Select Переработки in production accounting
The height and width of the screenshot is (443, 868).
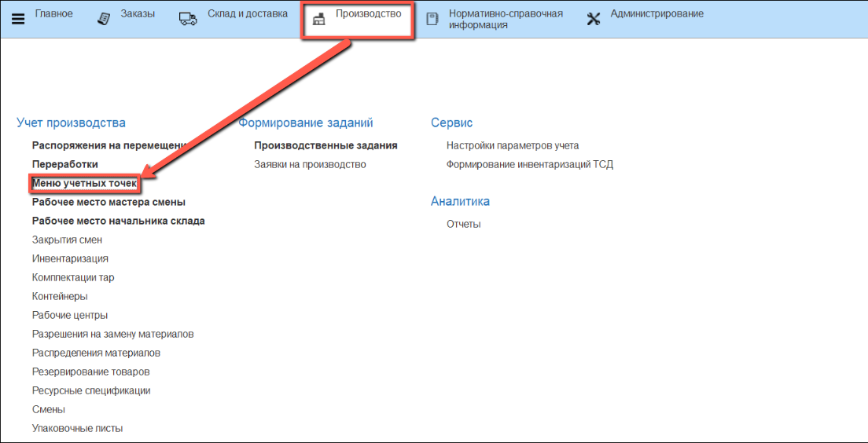(x=65, y=164)
